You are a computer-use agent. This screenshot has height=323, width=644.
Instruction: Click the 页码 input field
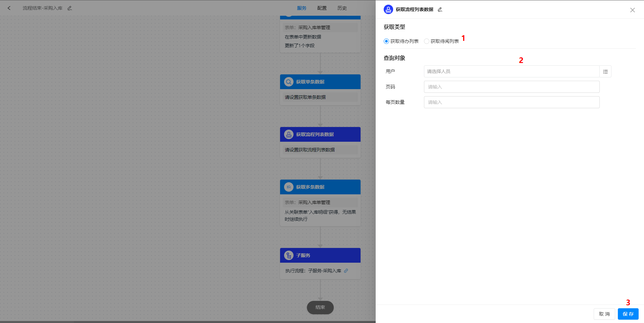pos(512,87)
